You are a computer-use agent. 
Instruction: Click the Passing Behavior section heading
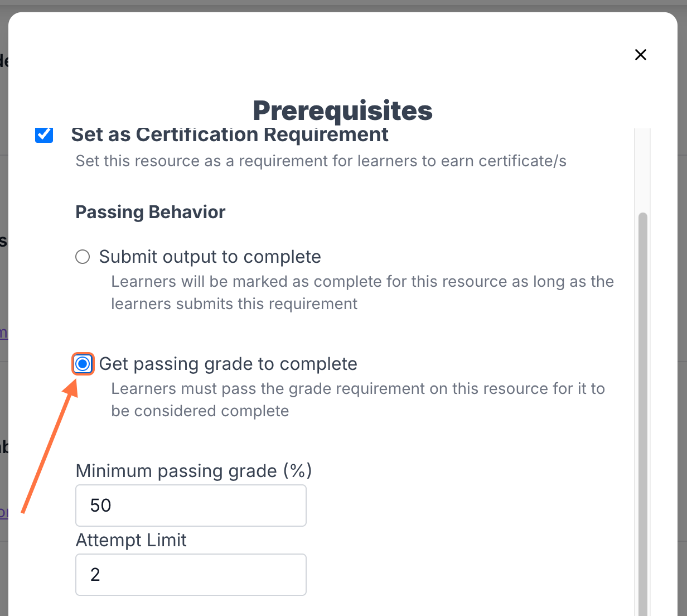point(151,212)
